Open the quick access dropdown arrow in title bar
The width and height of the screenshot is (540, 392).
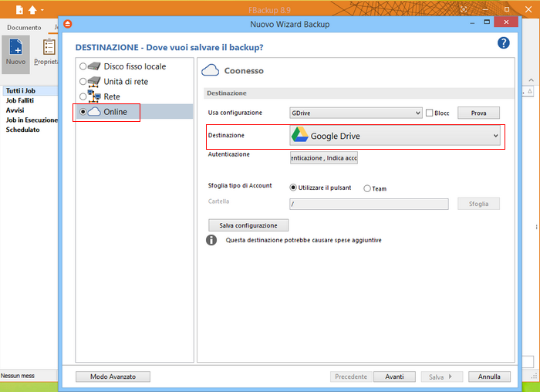click(42, 11)
